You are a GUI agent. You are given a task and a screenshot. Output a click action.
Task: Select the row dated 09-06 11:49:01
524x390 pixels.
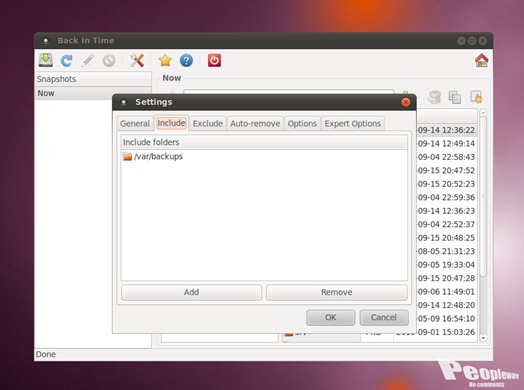click(x=446, y=292)
